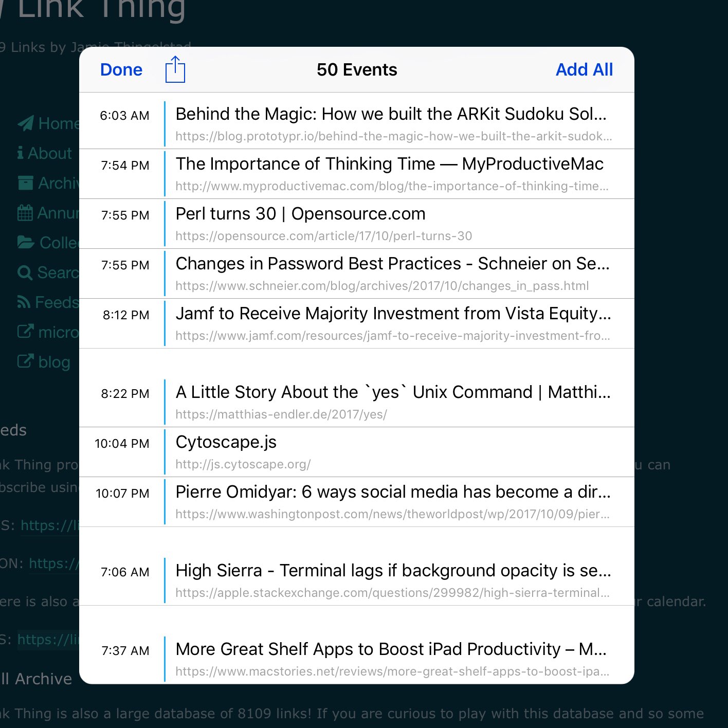
Task: Click the calendar Annual icon in sidebar
Action: coord(25,213)
